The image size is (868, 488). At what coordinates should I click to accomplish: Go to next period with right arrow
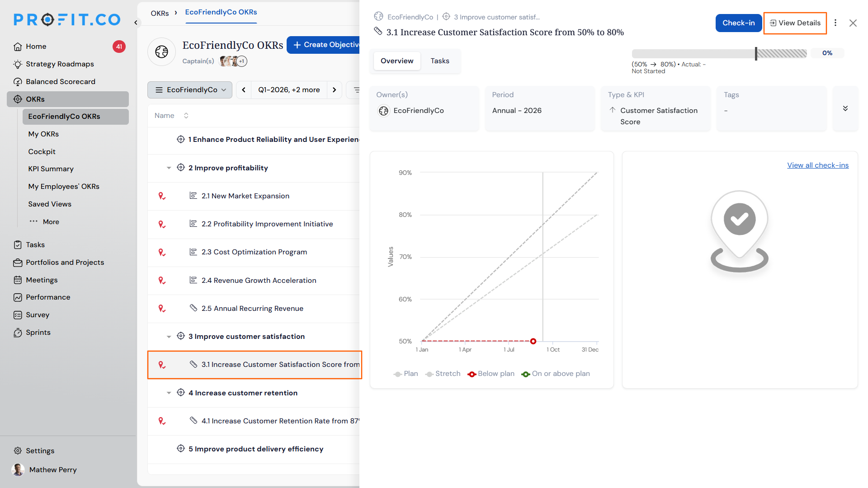tap(335, 90)
